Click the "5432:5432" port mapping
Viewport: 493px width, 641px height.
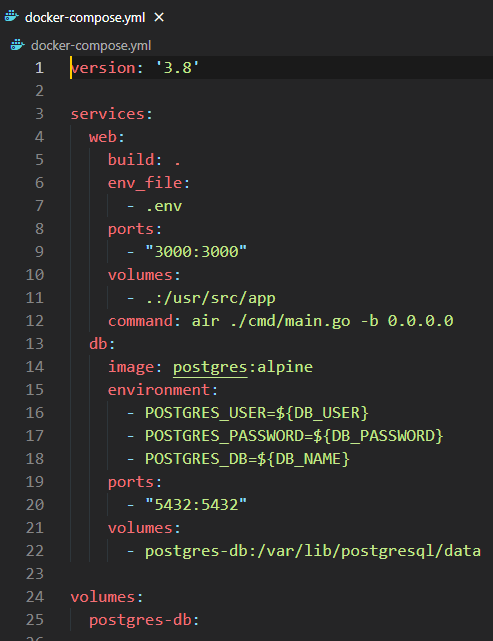click(196, 505)
